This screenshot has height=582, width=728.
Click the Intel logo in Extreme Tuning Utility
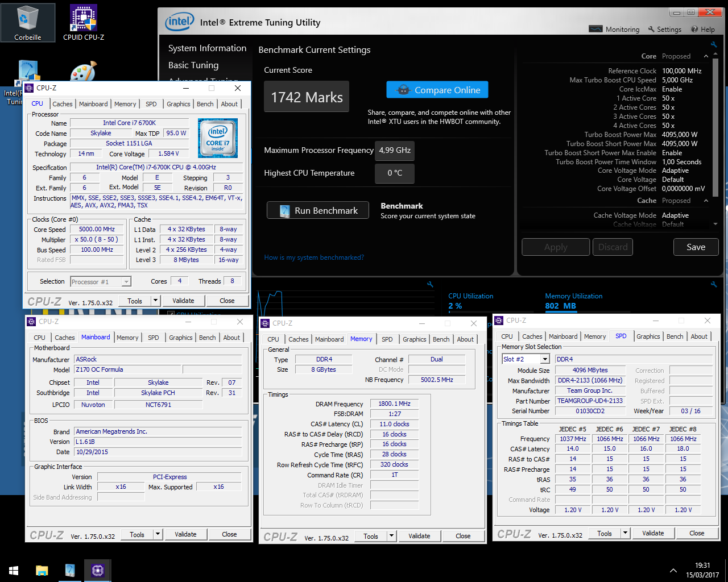click(x=180, y=22)
